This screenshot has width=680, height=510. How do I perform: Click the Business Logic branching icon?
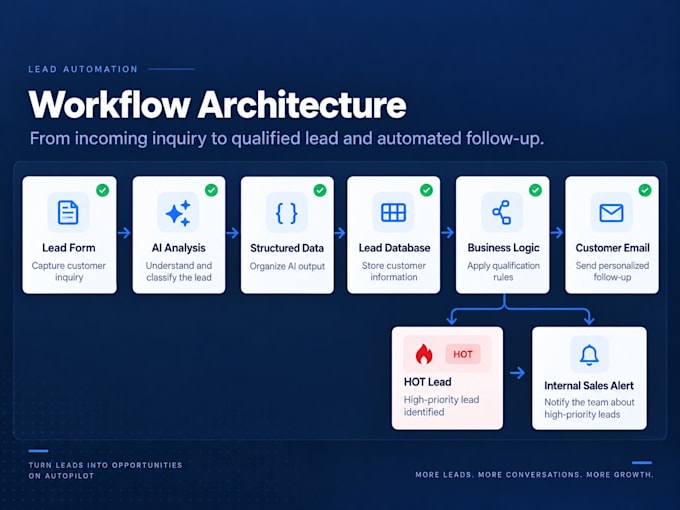[502, 212]
